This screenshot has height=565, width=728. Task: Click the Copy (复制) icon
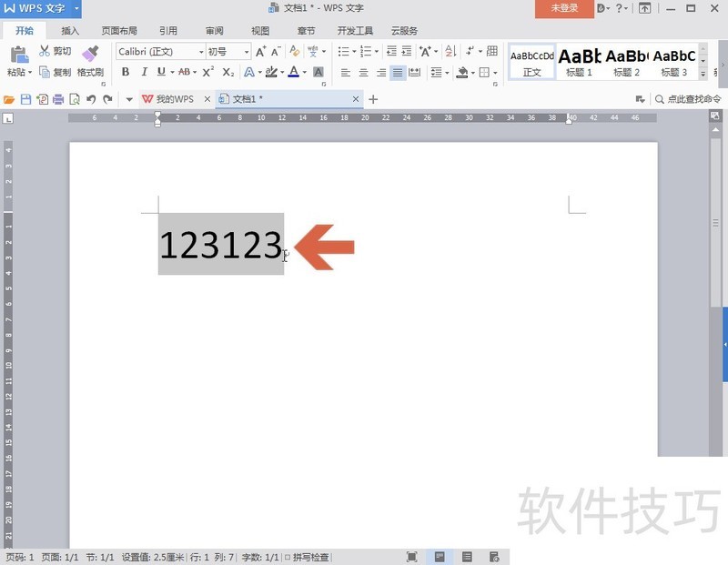[x=45, y=72]
